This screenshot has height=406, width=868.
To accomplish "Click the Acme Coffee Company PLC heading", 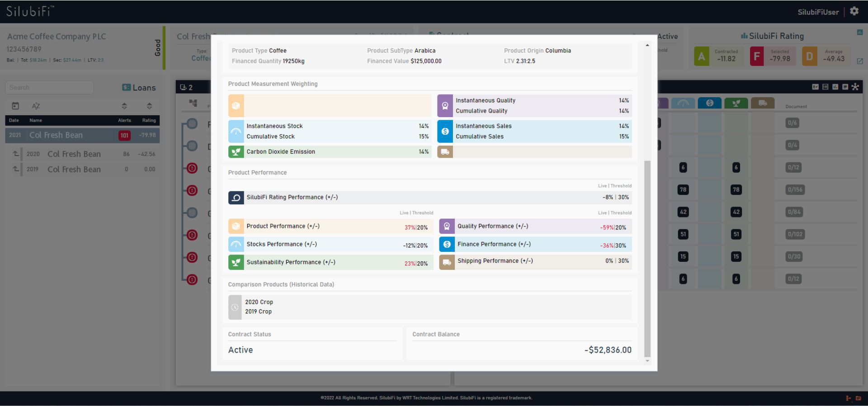I will pyautogui.click(x=57, y=37).
